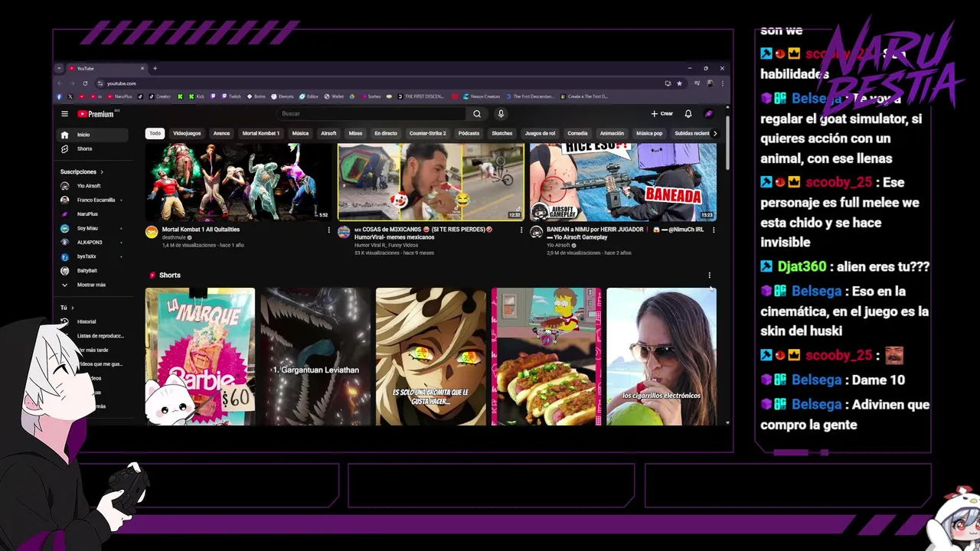
Task: Open Shorts shelf options menu
Action: (709, 275)
